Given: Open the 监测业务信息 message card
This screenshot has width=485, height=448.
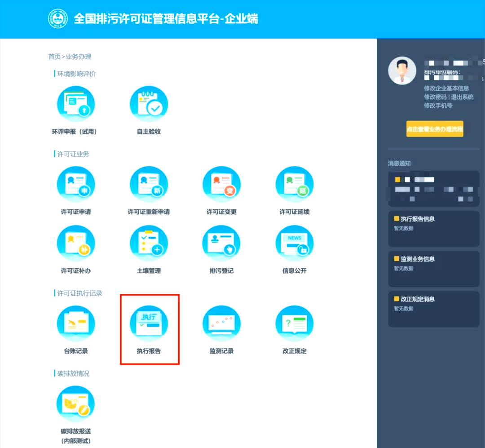Looking at the screenshot, I should 434,269.
